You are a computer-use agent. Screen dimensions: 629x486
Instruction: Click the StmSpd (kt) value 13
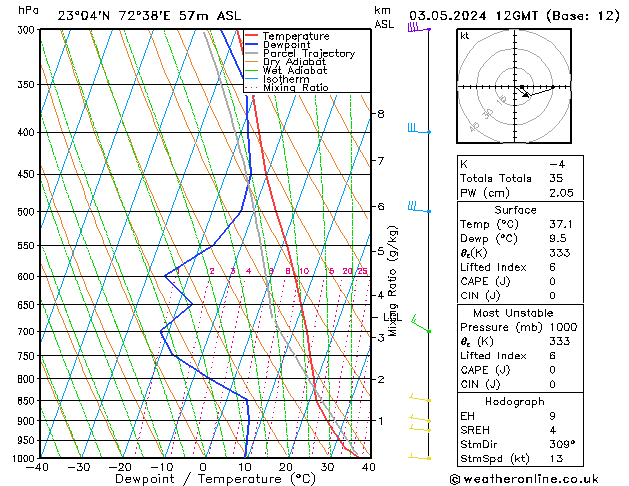(556, 459)
